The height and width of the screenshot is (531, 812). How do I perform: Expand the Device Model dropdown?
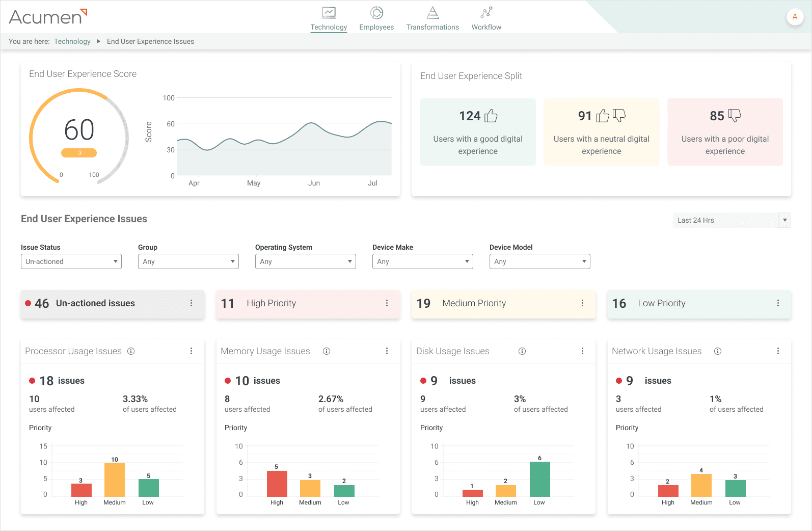pos(539,261)
